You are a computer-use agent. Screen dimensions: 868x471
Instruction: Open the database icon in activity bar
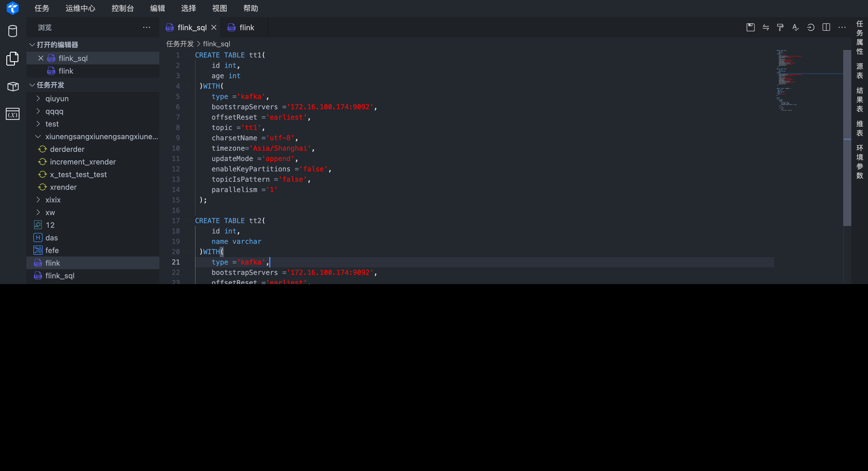(x=12, y=31)
